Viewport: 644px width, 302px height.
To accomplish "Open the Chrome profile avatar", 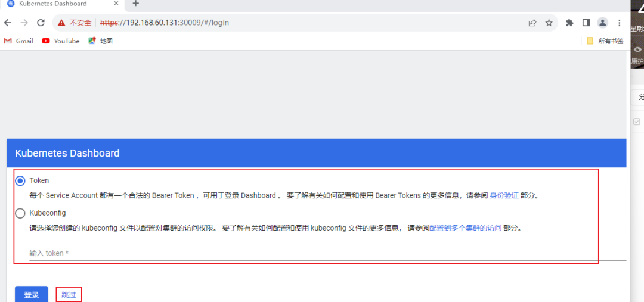I will coord(602,23).
